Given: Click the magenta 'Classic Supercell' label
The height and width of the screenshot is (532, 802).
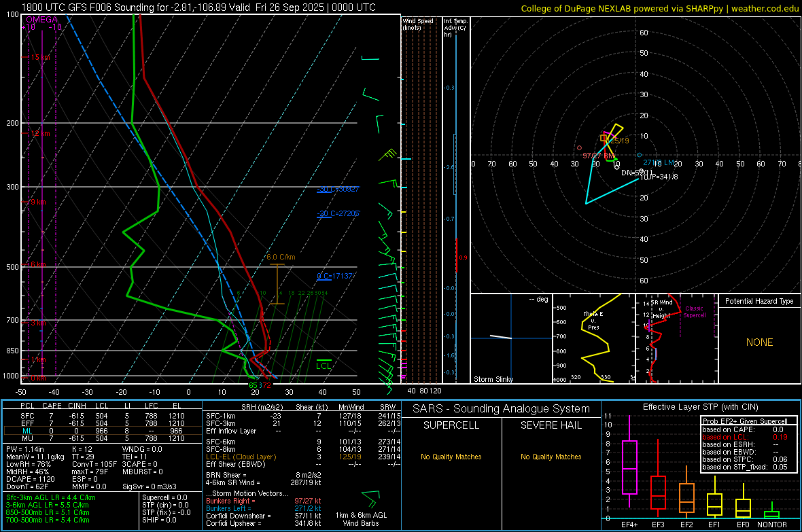Looking at the screenshot, I should tap(694, 312).
